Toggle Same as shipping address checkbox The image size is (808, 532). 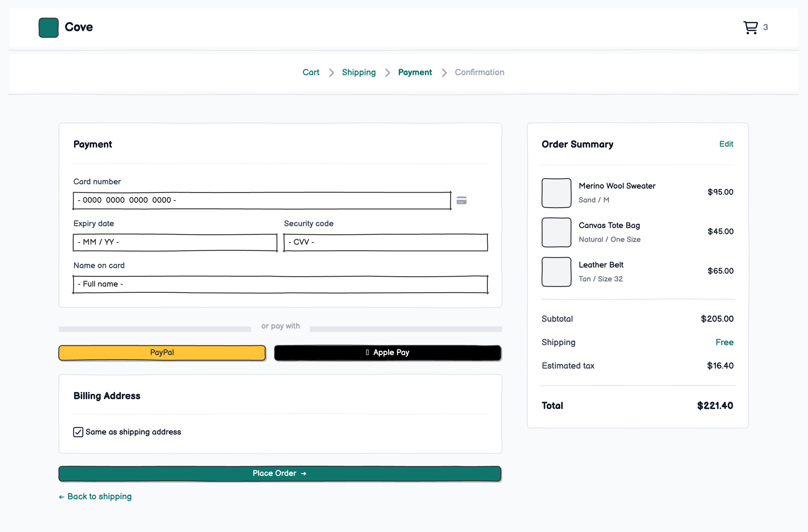point(78,432)
